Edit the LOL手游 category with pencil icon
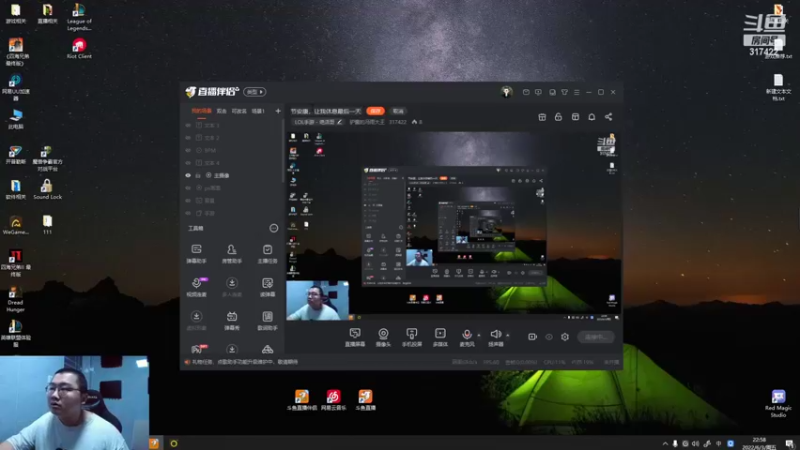This screenshot has width=800, height=450. pyautogui.click(x=340, y=122)
